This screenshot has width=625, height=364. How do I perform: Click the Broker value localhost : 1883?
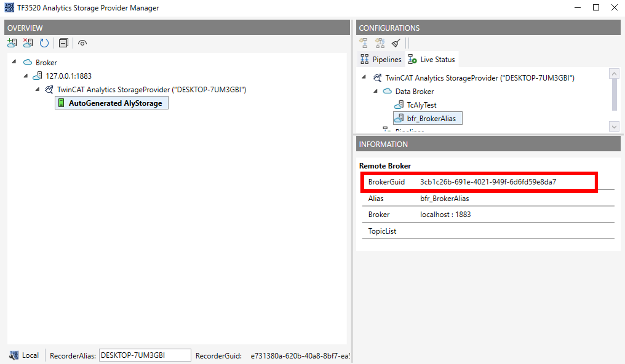[x=445, y=214]
